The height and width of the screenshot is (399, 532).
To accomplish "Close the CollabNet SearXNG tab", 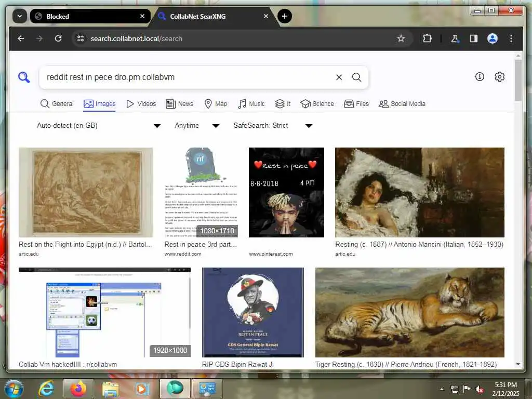I will 266,16.
